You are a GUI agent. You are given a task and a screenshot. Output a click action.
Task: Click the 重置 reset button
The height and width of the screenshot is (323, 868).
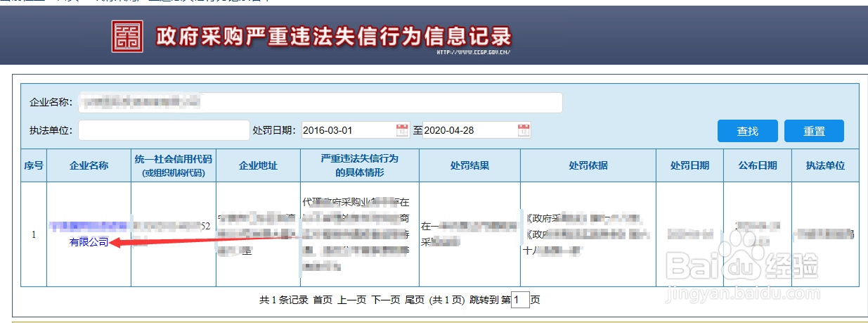click(814, 131)
